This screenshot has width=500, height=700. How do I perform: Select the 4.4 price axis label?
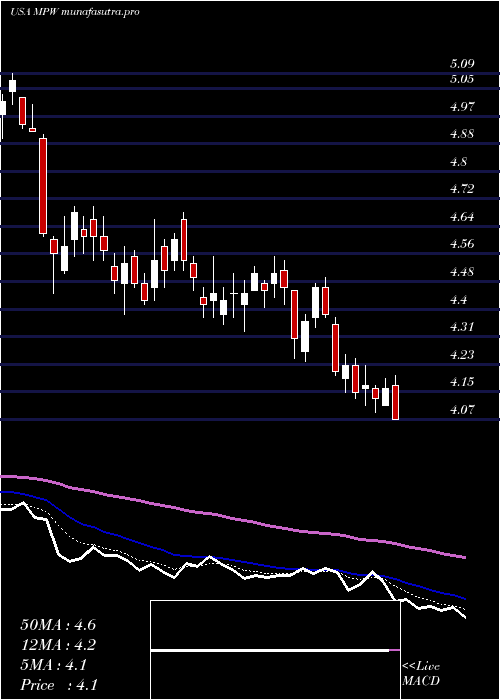pos(458,300)
